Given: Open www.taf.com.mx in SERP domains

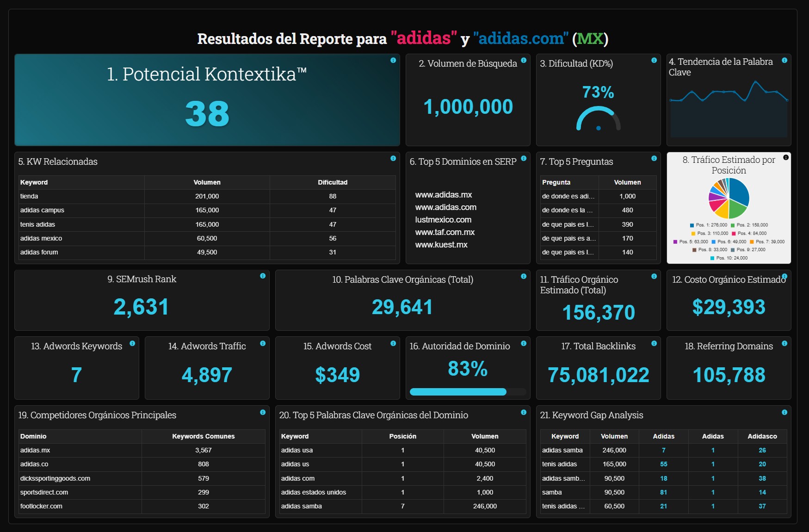Looking at the screenshot, I should (x=445, y=232).
